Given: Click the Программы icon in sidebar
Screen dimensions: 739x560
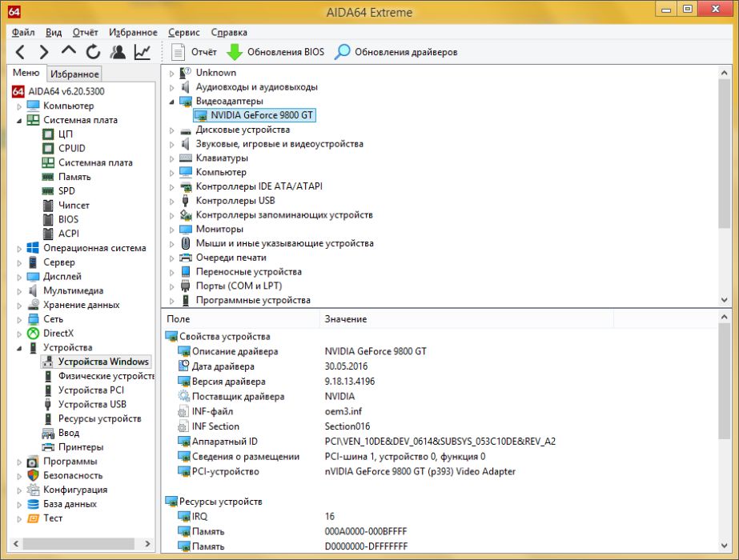Looking at the screenshot, I should [33, 461].
